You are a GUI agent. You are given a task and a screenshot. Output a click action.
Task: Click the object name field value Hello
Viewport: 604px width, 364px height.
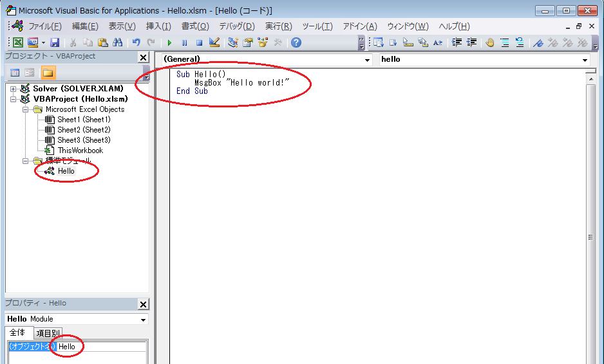tap(101, 347)
